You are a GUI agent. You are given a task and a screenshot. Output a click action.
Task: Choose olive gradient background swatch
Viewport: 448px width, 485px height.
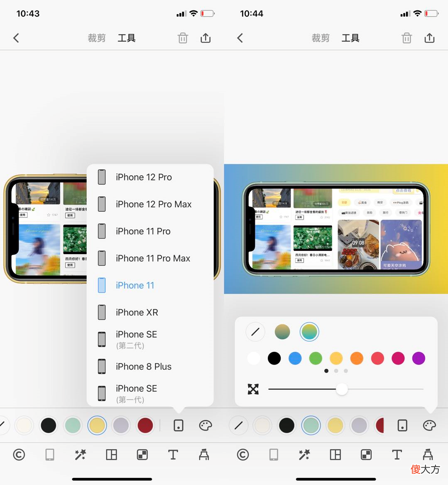point(282,332)
